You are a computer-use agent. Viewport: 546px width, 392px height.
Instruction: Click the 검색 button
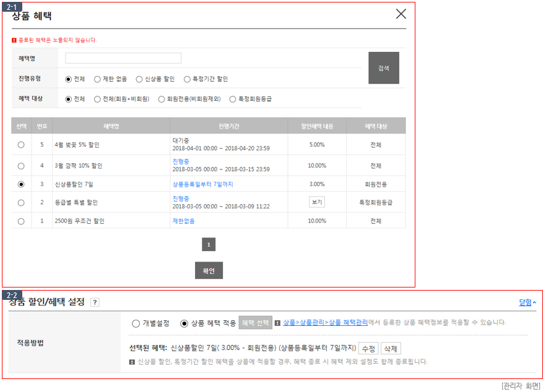(x=384, y=68)
